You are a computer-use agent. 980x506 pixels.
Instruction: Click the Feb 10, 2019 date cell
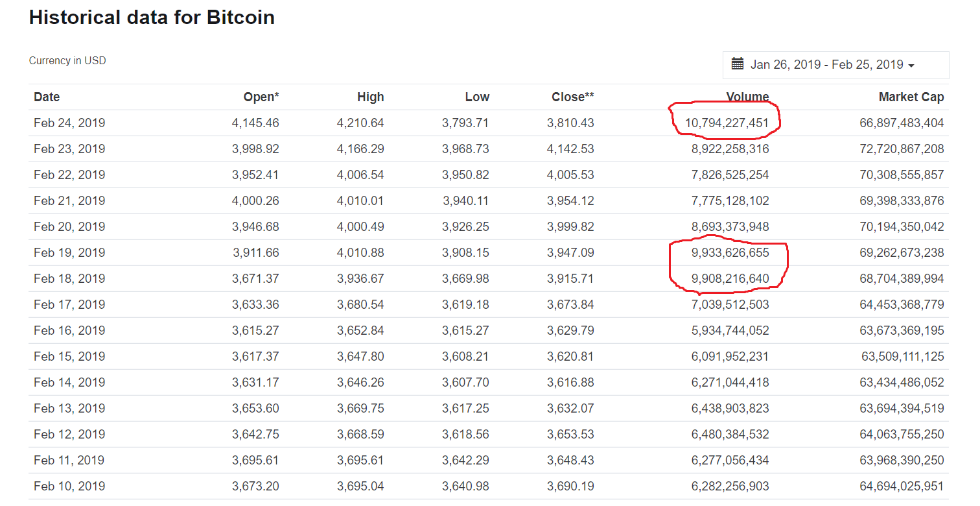(x=69, y=486)
